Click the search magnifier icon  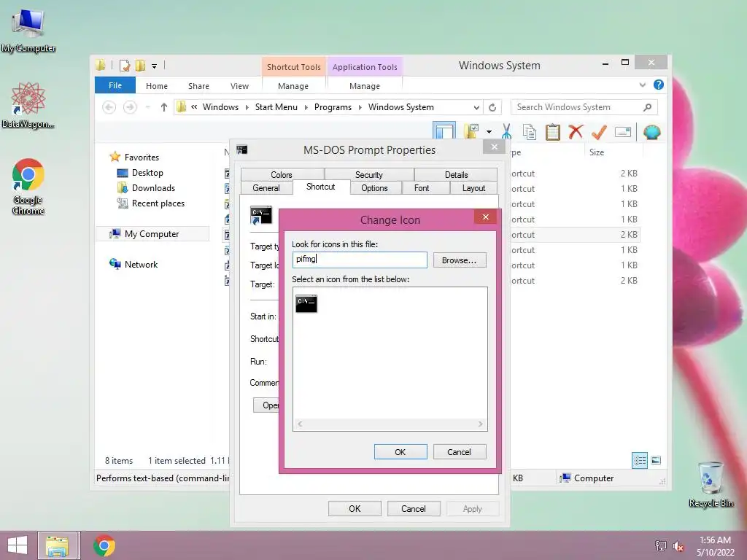coord(647,107)
